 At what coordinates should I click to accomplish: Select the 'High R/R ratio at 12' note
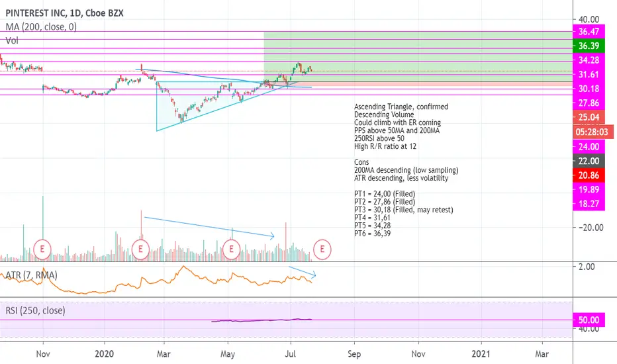[x=385, y=146]
